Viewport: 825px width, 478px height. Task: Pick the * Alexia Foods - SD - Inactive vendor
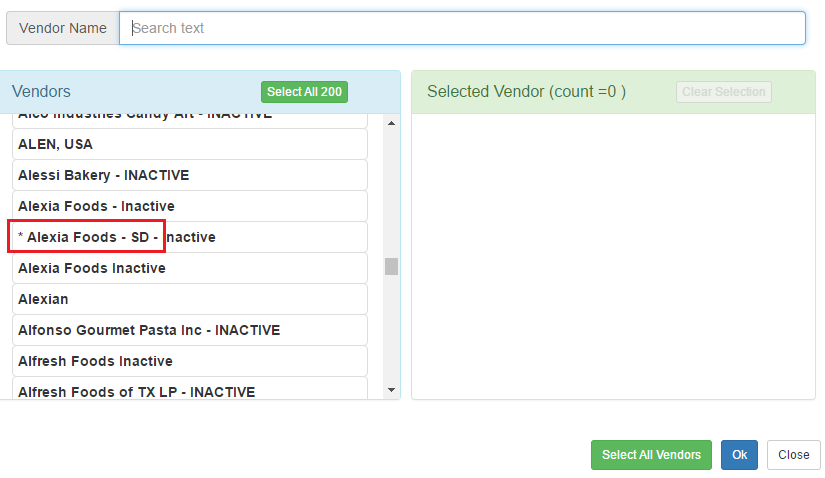(190, 237)
